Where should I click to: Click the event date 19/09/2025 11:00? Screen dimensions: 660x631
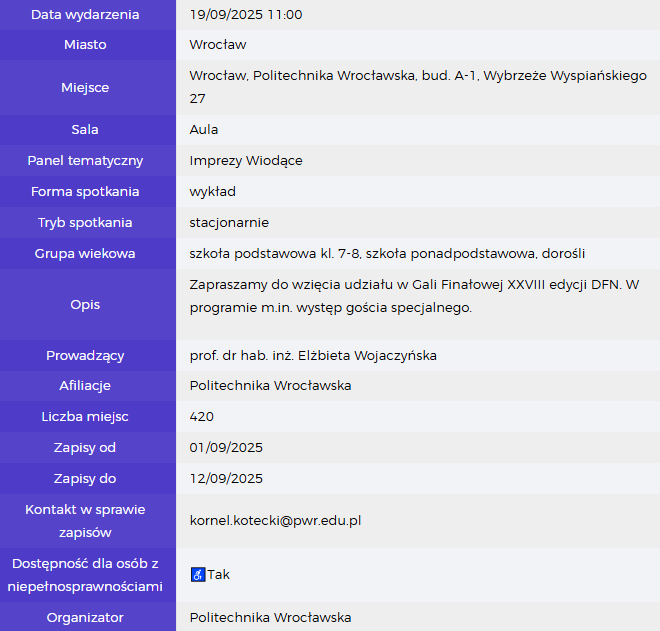(x=246, y=15)
